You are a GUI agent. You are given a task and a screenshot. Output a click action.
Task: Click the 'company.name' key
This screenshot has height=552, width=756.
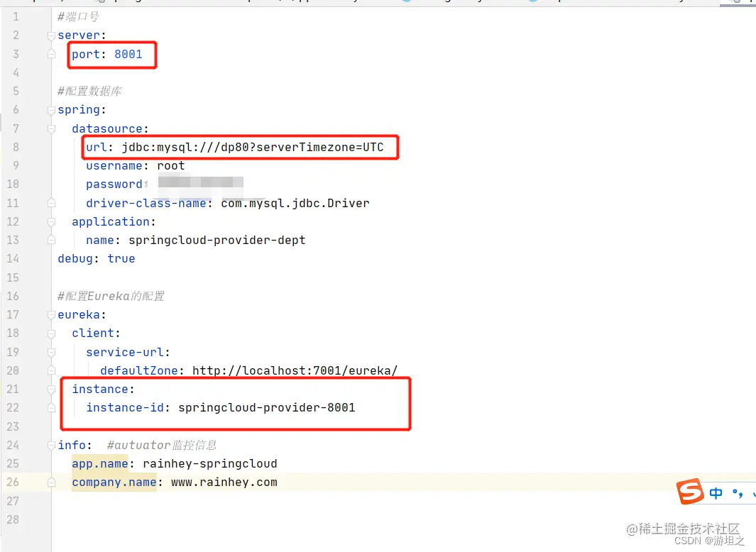[x=114, y=482]
